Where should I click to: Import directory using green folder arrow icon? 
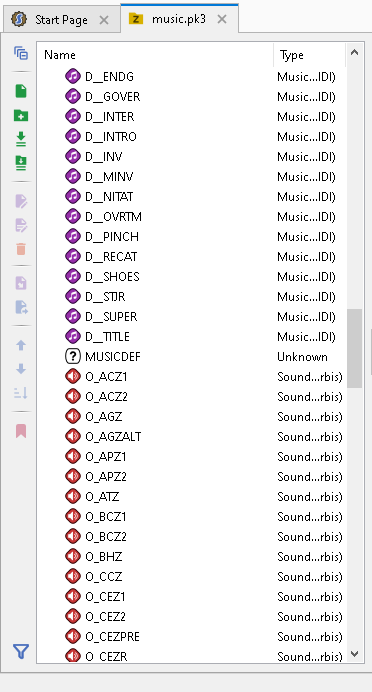pyautogui.click(x=21, y=163)
